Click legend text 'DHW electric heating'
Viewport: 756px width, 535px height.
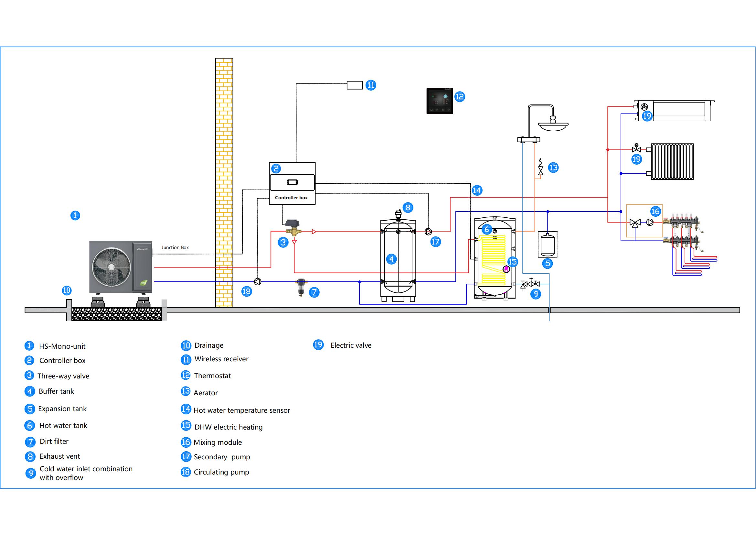point(229,427)
